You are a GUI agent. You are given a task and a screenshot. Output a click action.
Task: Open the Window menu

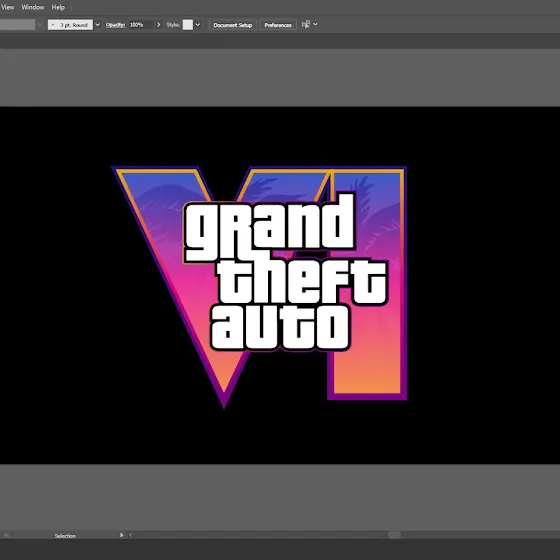click(x=33, y=7)
